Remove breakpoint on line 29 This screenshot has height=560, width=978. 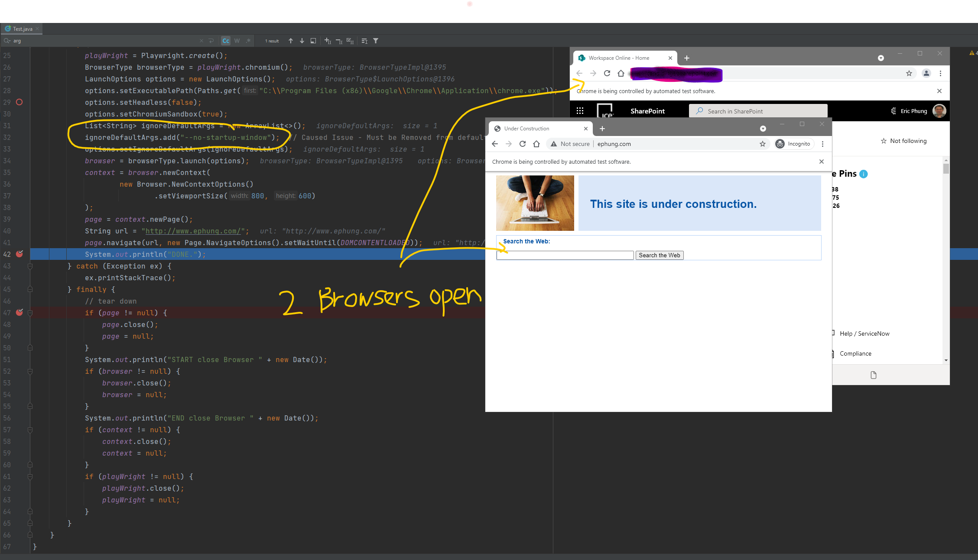click(19, 102)
